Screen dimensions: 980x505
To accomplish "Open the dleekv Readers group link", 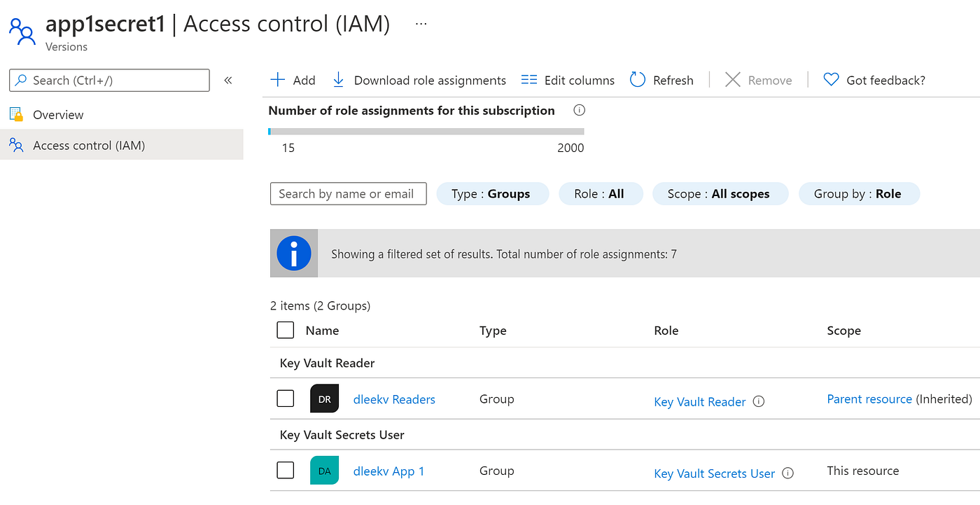I will 394,399.
